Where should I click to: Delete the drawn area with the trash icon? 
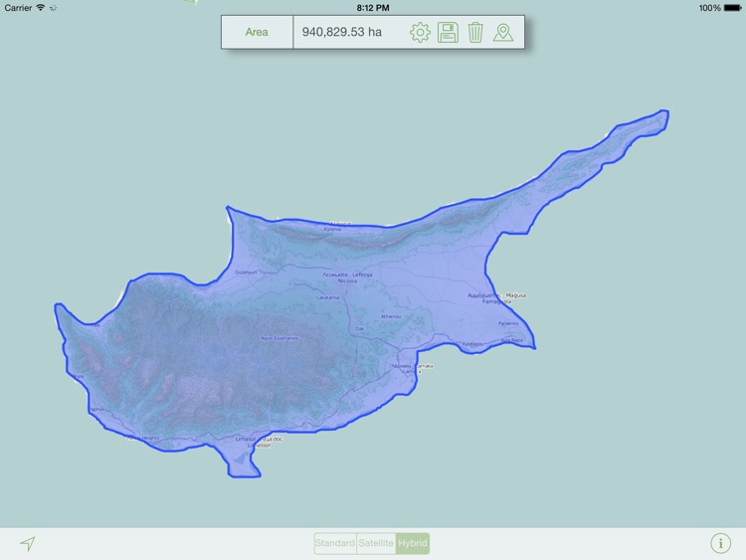click(x=475, y=33)
